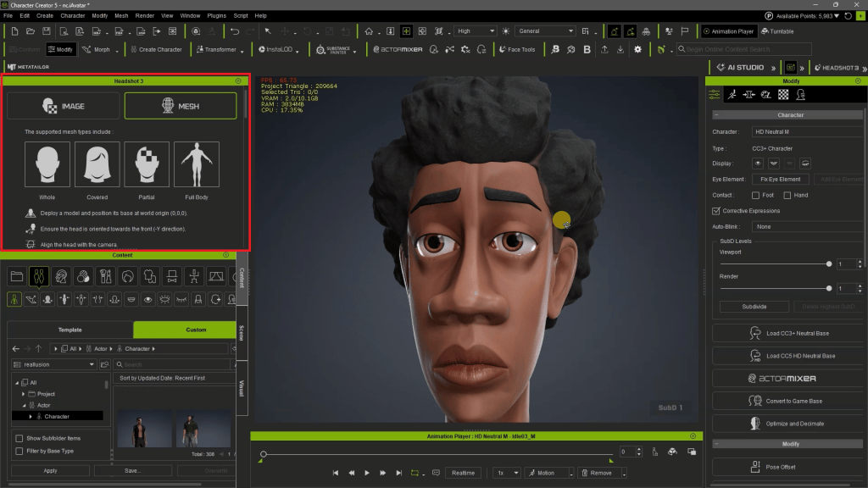Click the animation timeline playhead

[264, 454]
